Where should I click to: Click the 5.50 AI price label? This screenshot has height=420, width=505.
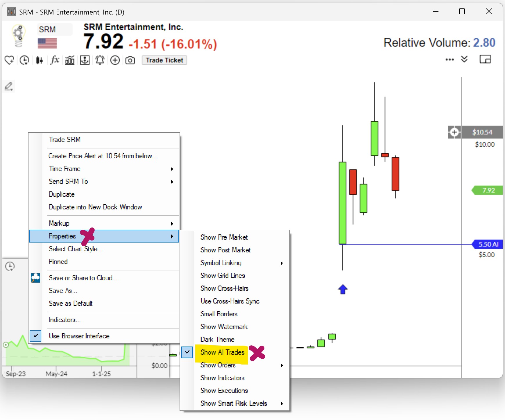coord(488,244)
